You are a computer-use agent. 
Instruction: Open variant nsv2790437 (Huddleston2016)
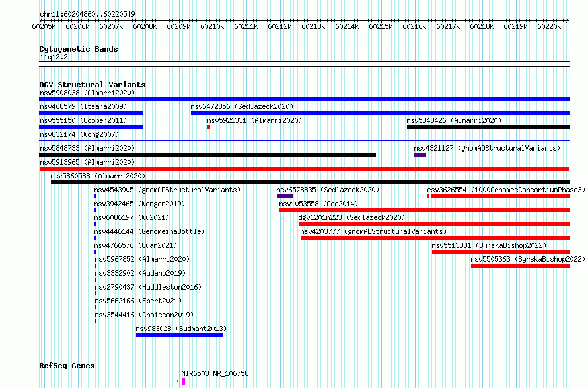148,287
